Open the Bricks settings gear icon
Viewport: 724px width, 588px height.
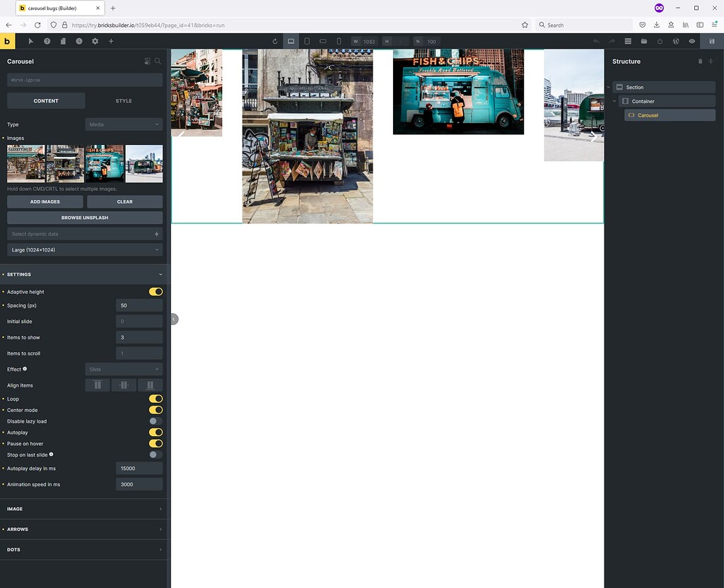95,41
